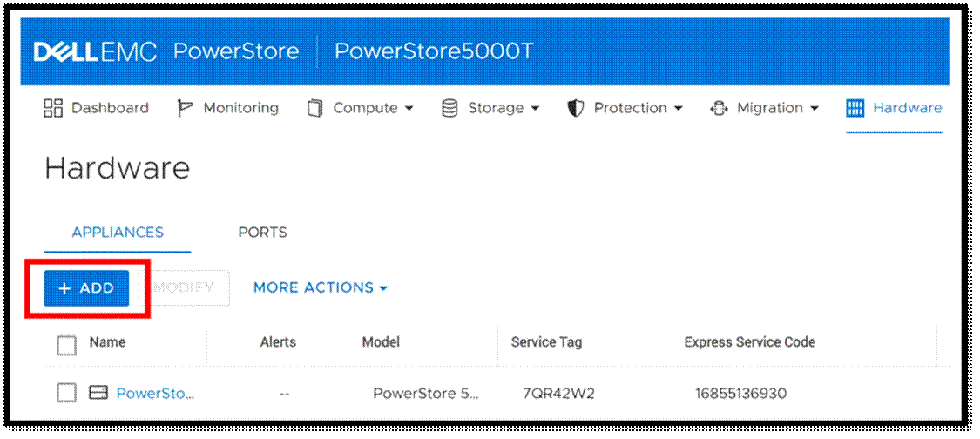The height and width of the screenshot is (439, 980).
Task: Open the More Actions dropdown
Action: point(320,287)
